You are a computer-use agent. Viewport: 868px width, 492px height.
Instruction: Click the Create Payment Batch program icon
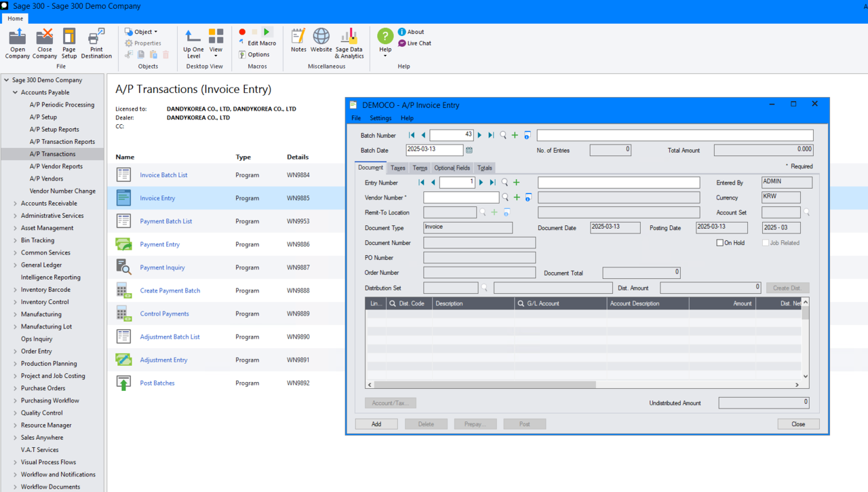pyautogui.click(x=123, y=290)
